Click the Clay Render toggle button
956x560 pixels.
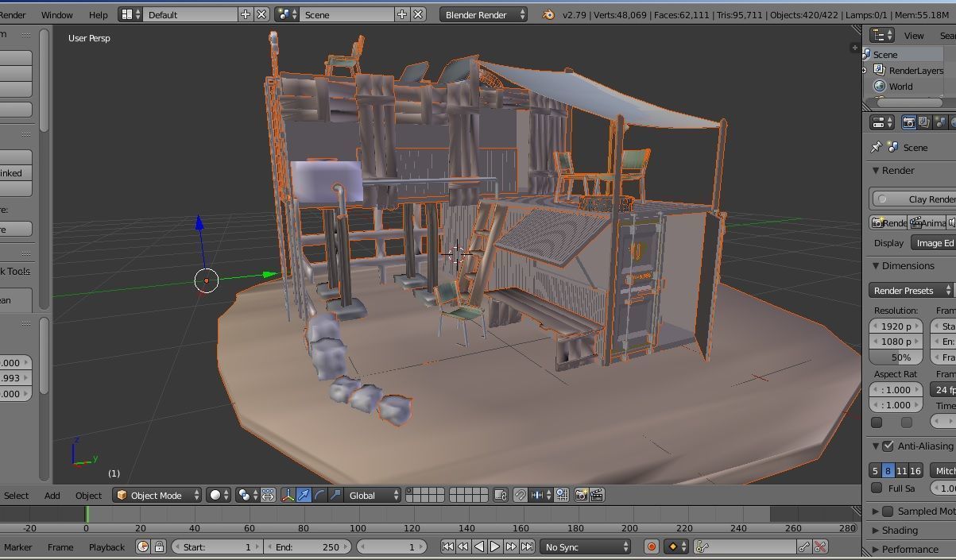[x=914, y=199]
